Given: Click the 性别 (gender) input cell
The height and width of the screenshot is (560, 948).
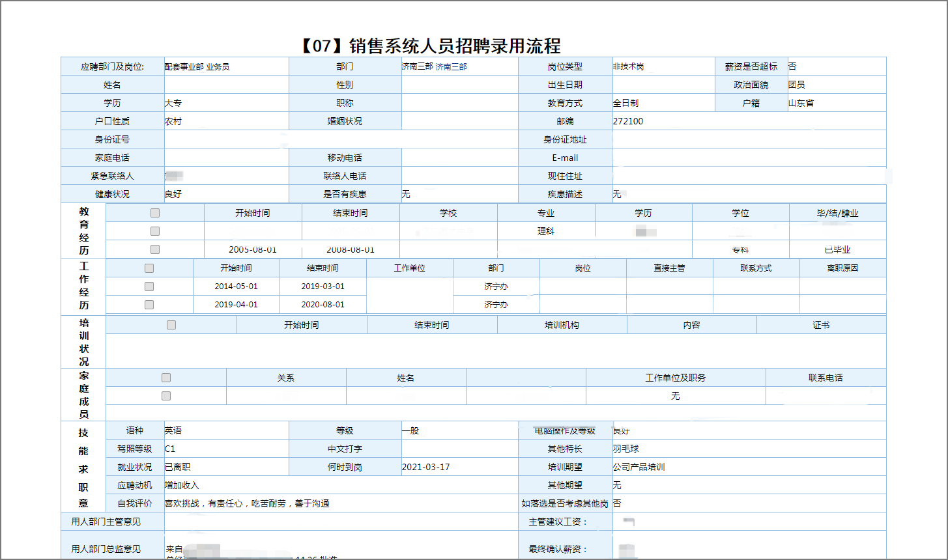Looking at the screenshot, I should tap(459, 84).
